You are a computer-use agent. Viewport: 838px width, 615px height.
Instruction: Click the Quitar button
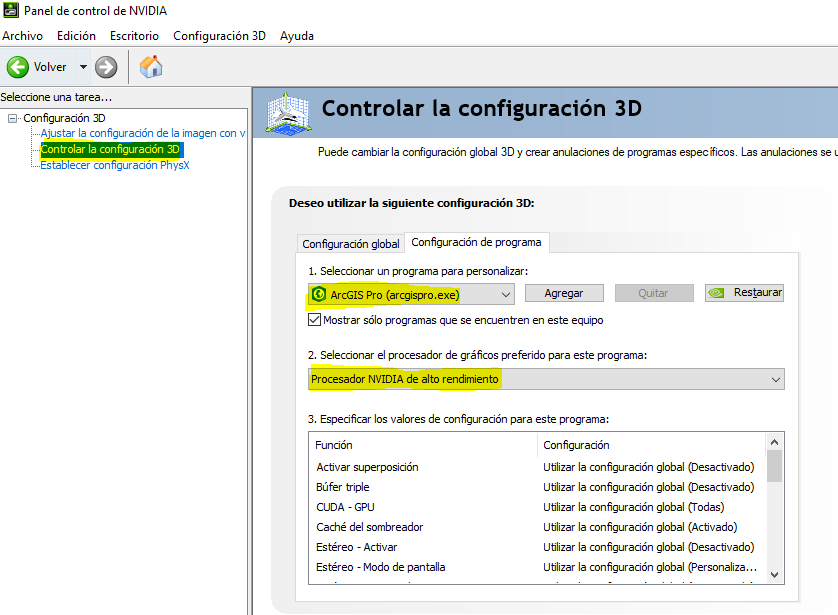[653, 293]
